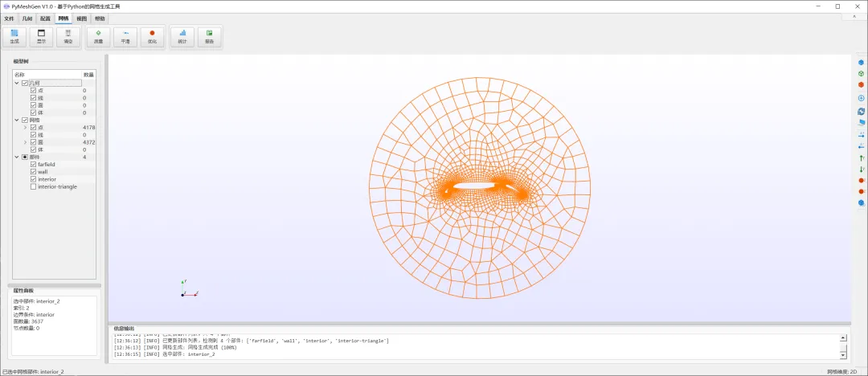
Task: Uncheck the 几何 geometry group checkbox
Action: tap(25, 83)
